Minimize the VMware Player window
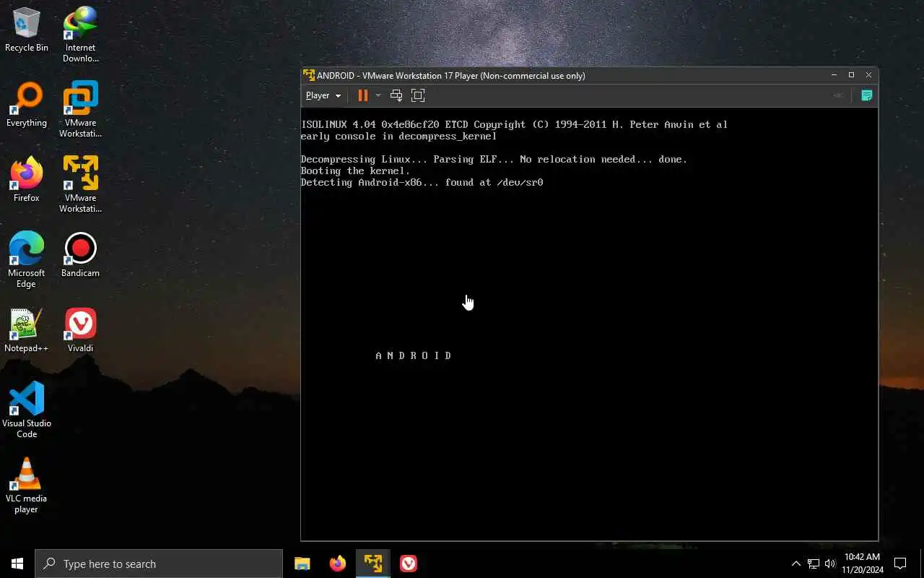Image resolution: width=924 pixels, height=578 pixels. click(x=834, y=75)
